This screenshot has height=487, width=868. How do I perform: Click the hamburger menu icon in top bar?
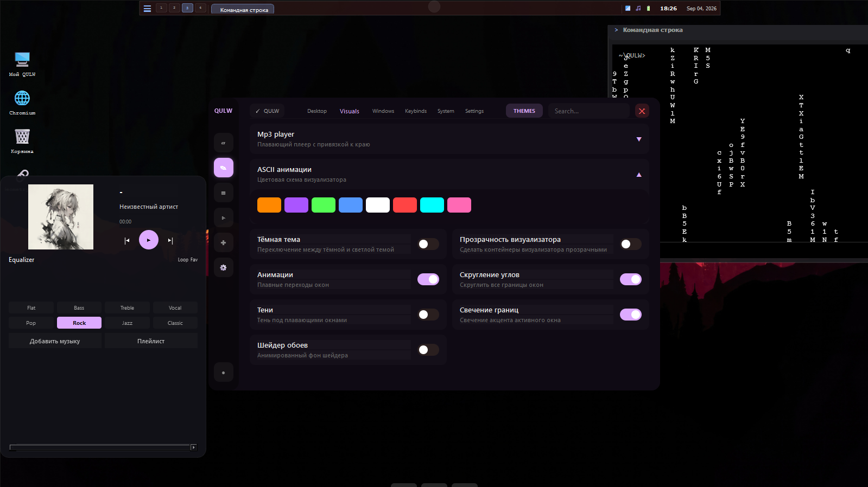tap(147, 9)
